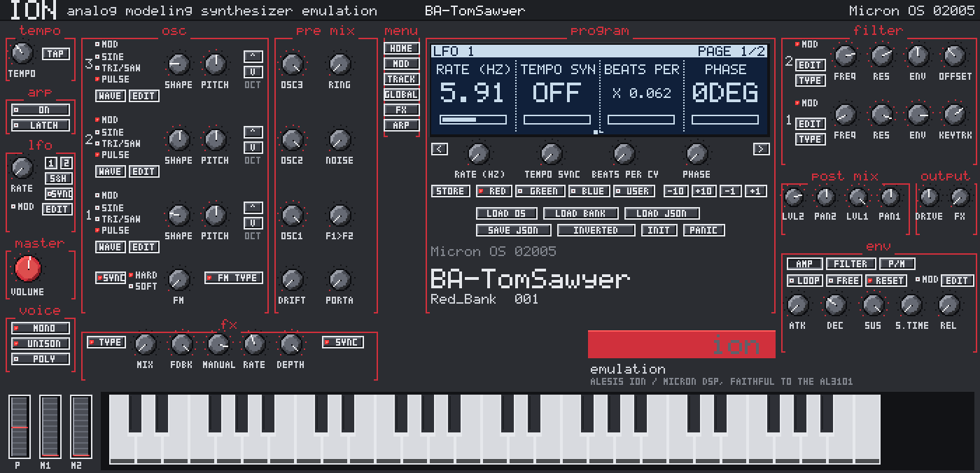Toggle the arp Latch switch
The width and height of the screenshot is (980, 473).
[x=41, y=125]
